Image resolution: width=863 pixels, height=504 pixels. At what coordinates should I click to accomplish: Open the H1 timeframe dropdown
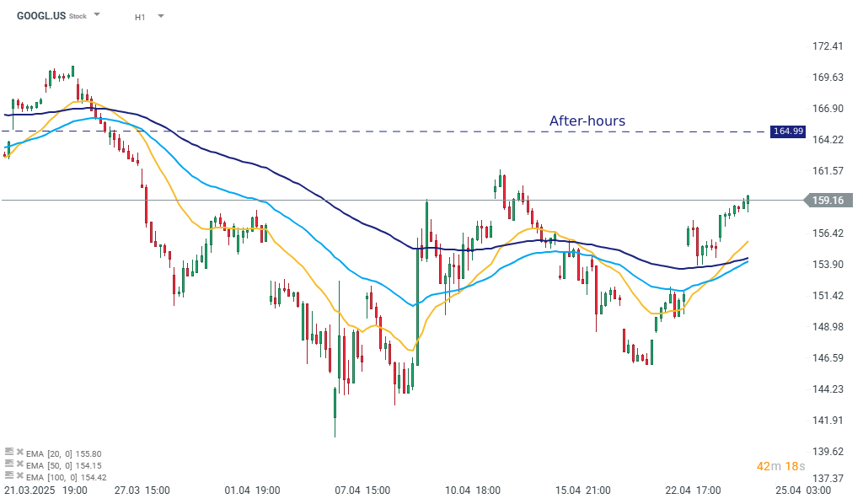tap(159, 15)
